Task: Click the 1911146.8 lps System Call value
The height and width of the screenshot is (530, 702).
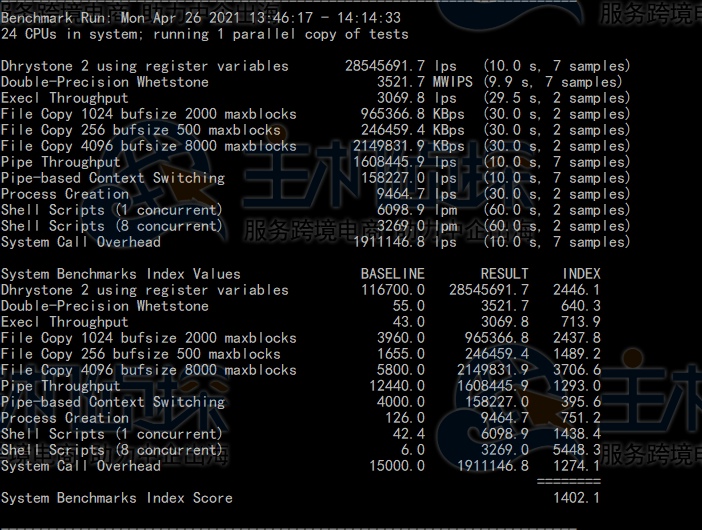Action: 406,242
